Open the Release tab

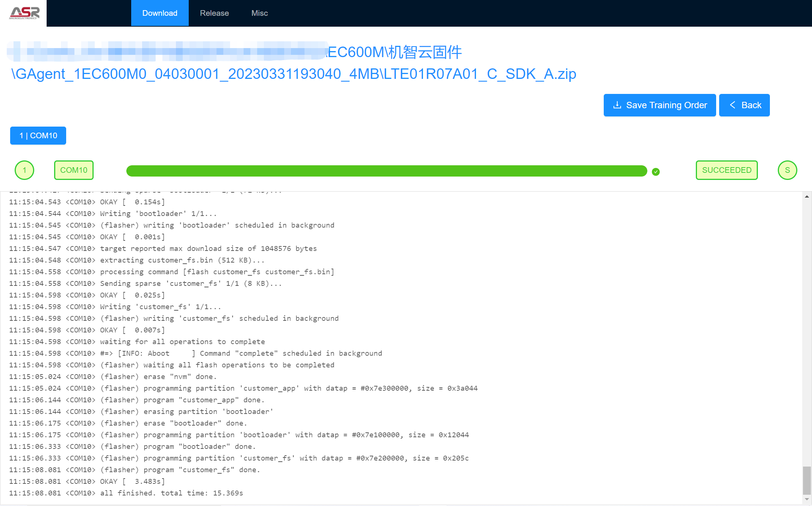(x=214, y=13)
